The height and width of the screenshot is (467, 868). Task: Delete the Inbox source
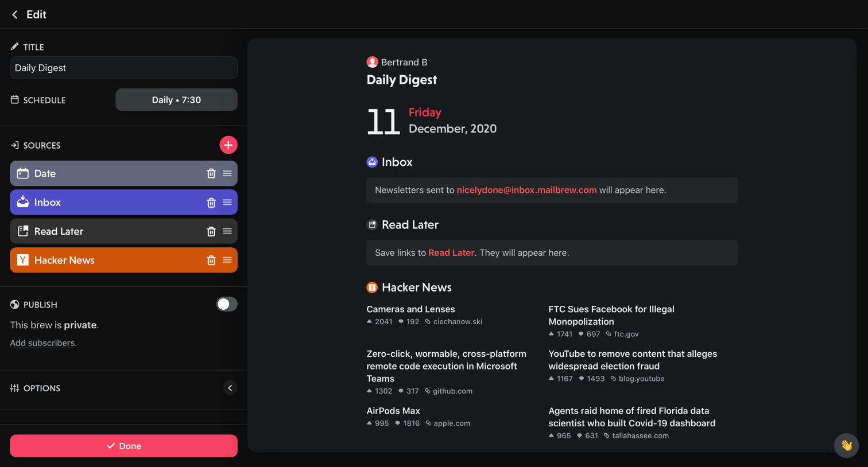tap(211, 203)
